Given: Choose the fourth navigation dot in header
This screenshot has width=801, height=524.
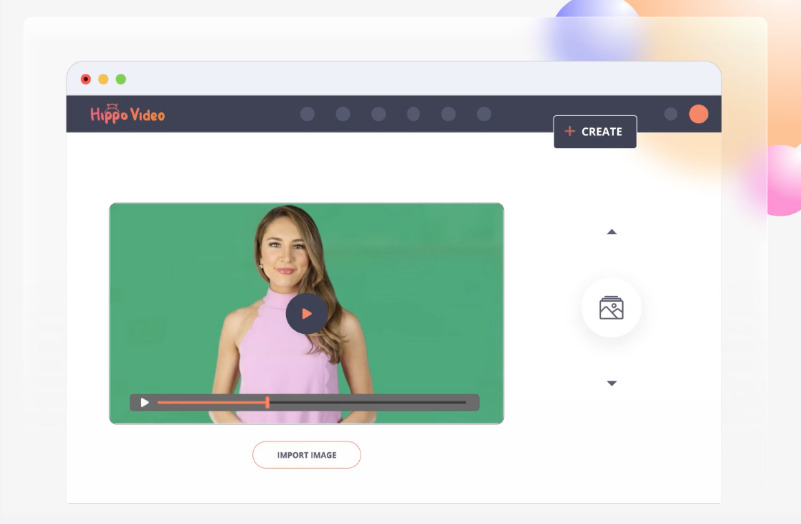Looking at the screenshot, I should click(413, 114).
